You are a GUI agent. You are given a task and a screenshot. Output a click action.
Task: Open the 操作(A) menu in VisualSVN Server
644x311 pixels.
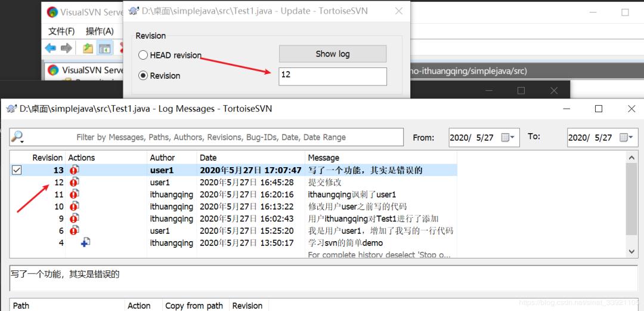point(100,31)
